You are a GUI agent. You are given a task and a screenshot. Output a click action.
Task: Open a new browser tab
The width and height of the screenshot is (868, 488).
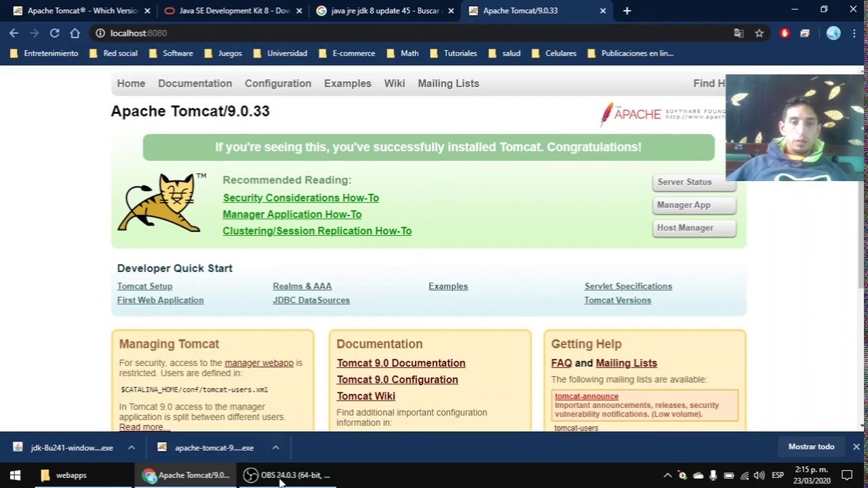point(627,11)
